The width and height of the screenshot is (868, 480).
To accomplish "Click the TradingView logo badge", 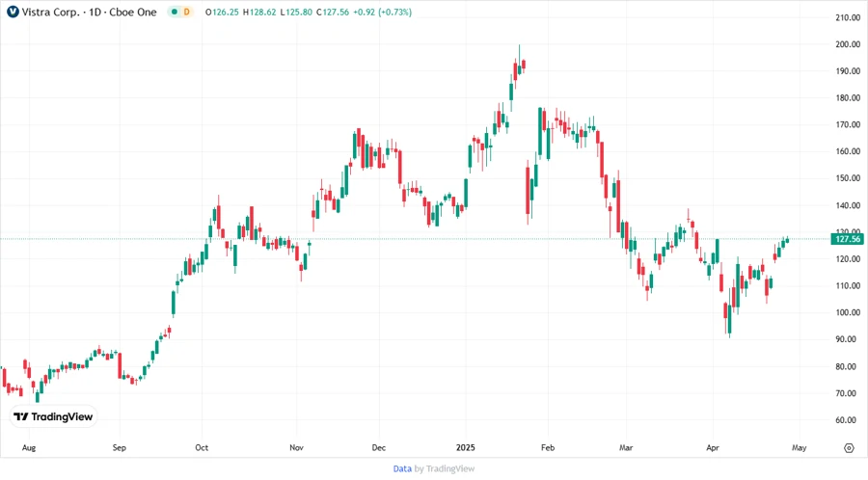I will coord(53,416).
